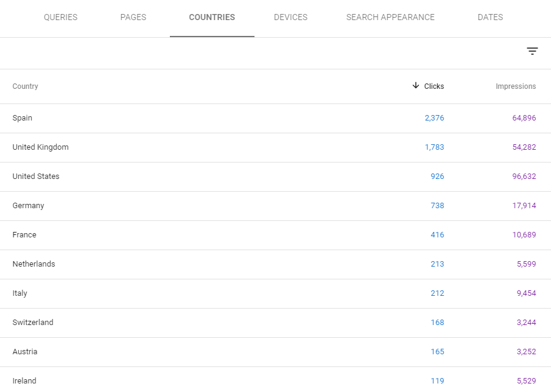Viewport: 551px width, 392px height.
Task: Open the Devices tab
Action: (290, 17)
